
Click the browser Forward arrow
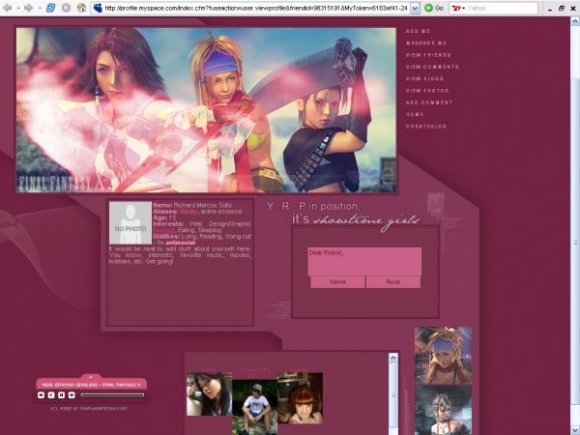[28, 8]
